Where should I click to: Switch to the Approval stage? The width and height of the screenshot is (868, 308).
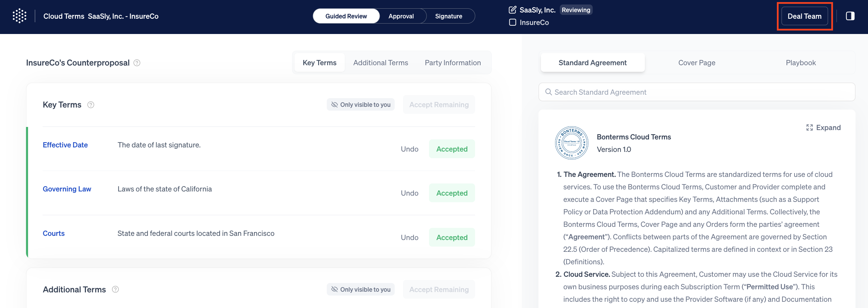pyautogui.click(x=401, y=16)
